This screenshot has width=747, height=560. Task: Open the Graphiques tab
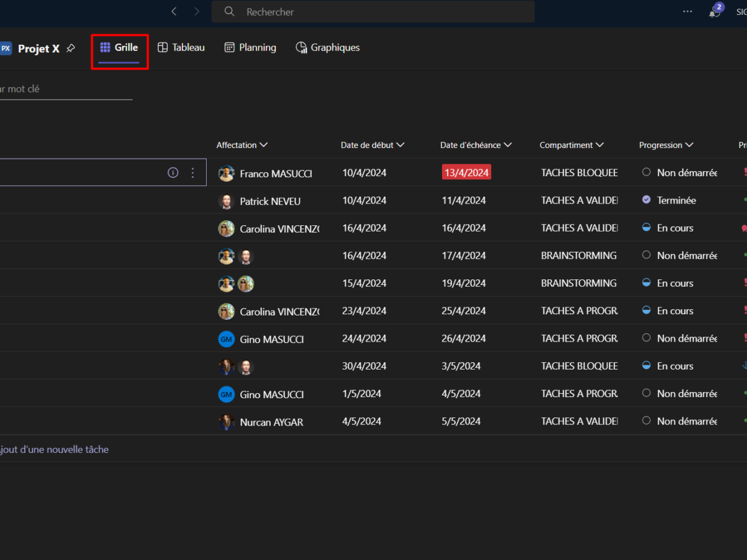(327, 47)
